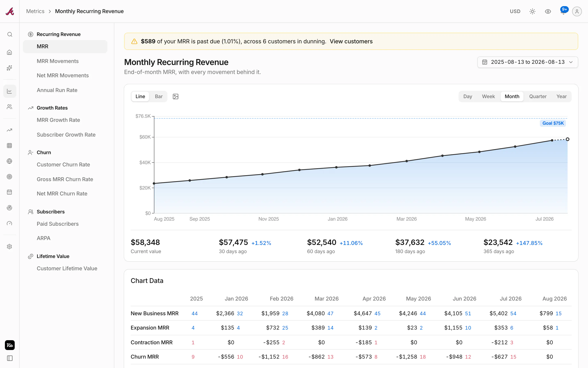
Task: Open Subscriber Growth Rate page
Action: 66,135
